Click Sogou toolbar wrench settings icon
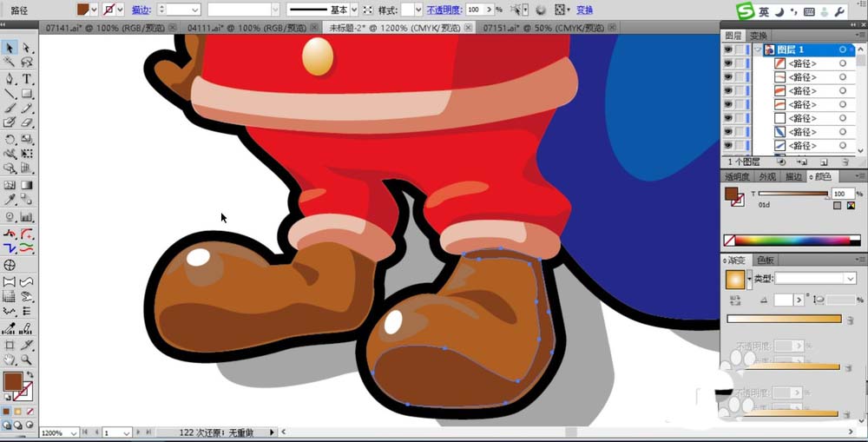868x442 pixels. (838, 11)
